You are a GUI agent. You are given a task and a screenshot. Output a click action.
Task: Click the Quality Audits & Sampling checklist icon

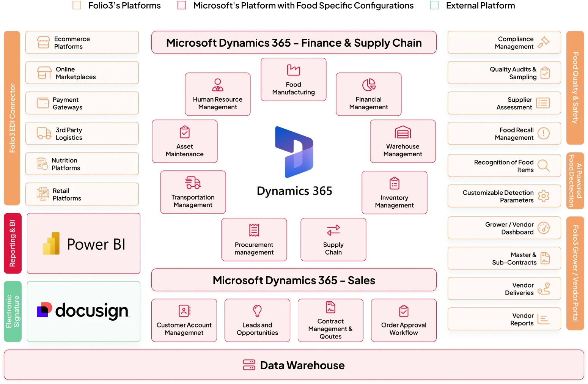point(545,72)
